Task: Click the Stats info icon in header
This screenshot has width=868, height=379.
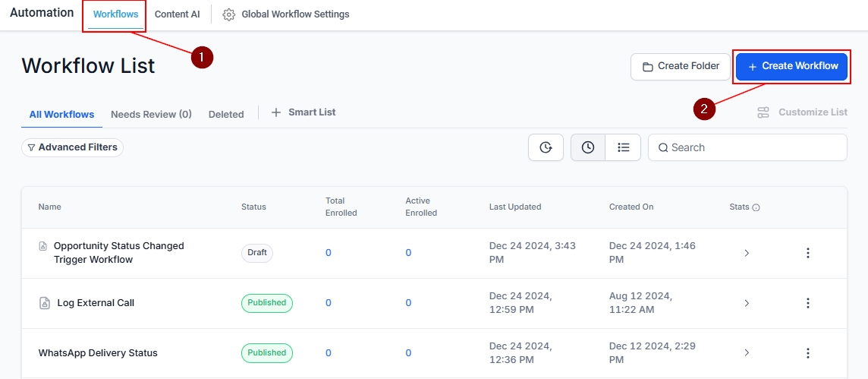Action: [x=756, y=207]
